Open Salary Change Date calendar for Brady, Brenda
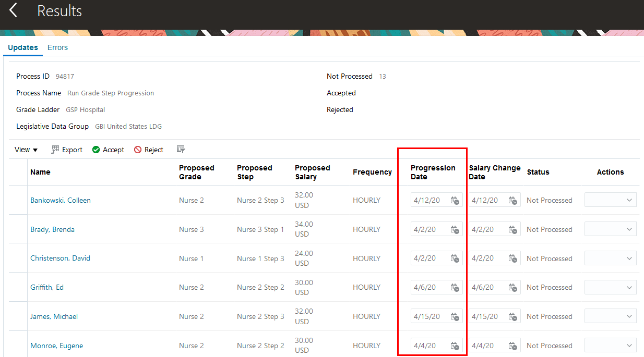 (x=513, y=229)
